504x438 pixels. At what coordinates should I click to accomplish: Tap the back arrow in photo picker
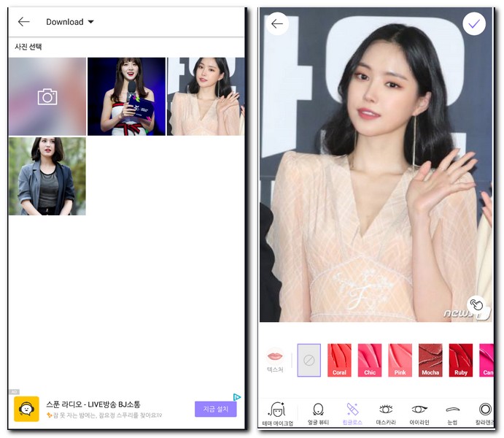24,22
